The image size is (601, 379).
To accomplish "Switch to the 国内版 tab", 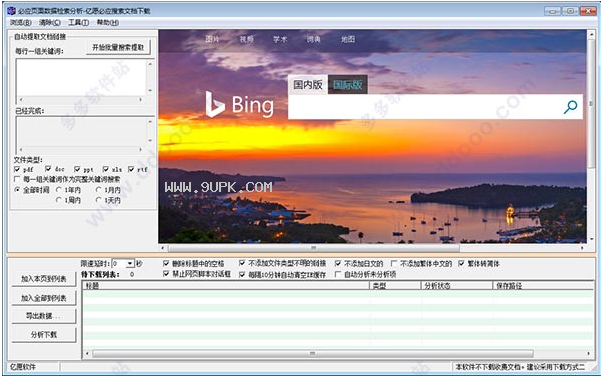I will click(308, 85).
